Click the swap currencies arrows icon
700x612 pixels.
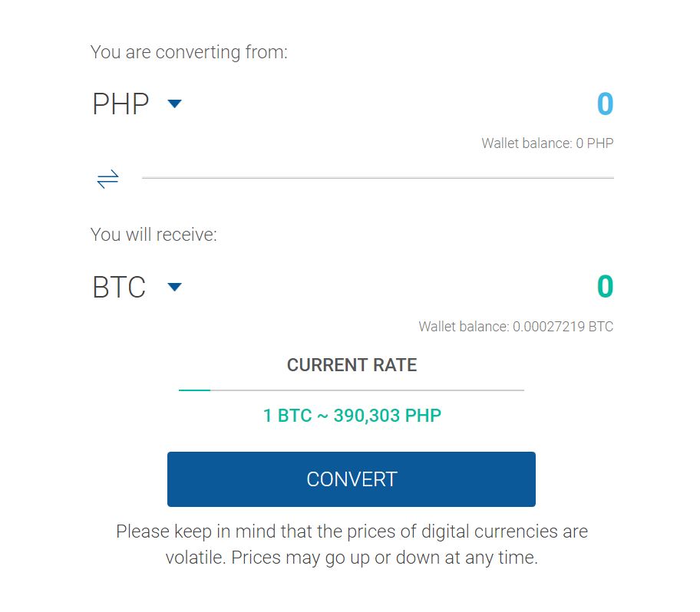click(x=107, y=178)
